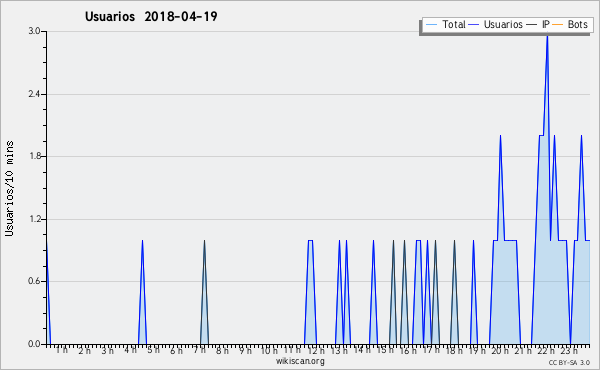
Task: Click the '7 h' x-axis label
Action: coord(200,350)
